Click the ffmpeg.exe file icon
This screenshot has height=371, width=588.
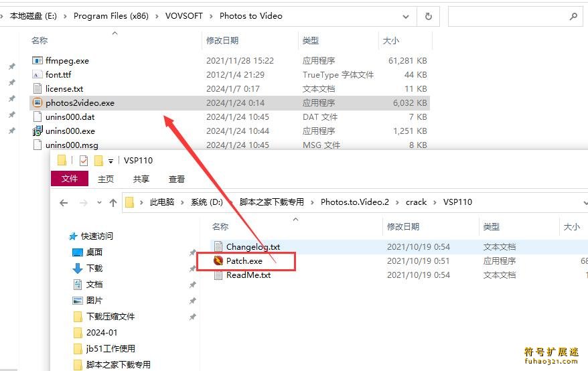point(37,60)
